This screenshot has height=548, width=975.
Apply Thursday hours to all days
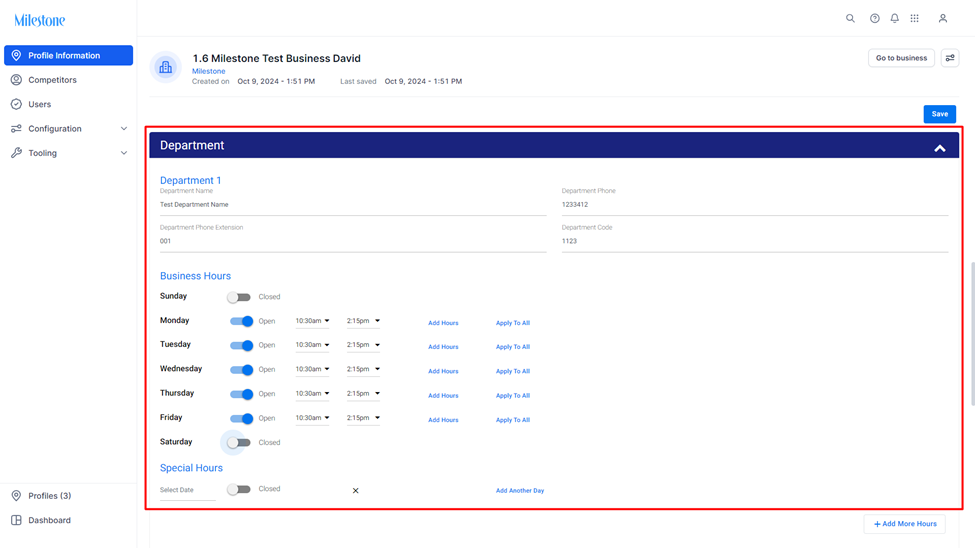[513, 396]
